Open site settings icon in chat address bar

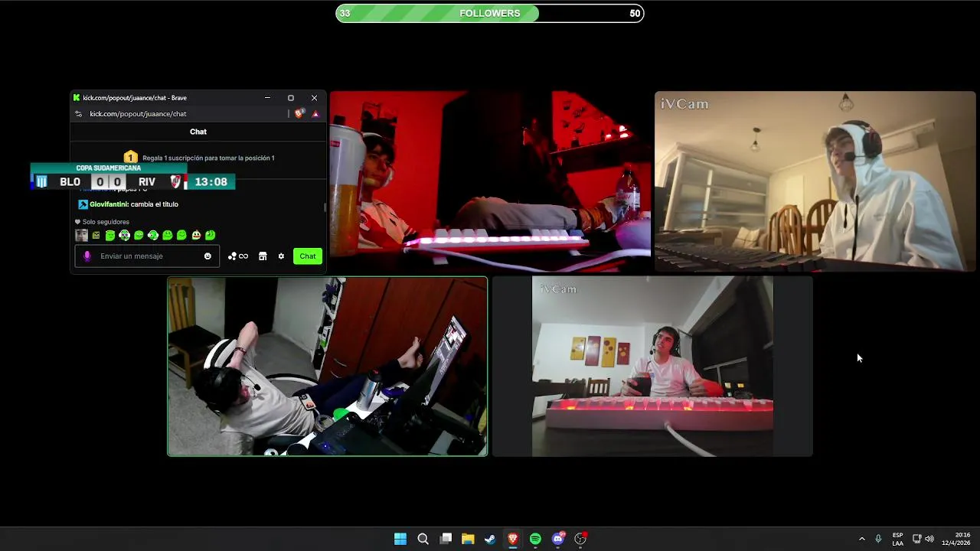(x=78, y=114)
